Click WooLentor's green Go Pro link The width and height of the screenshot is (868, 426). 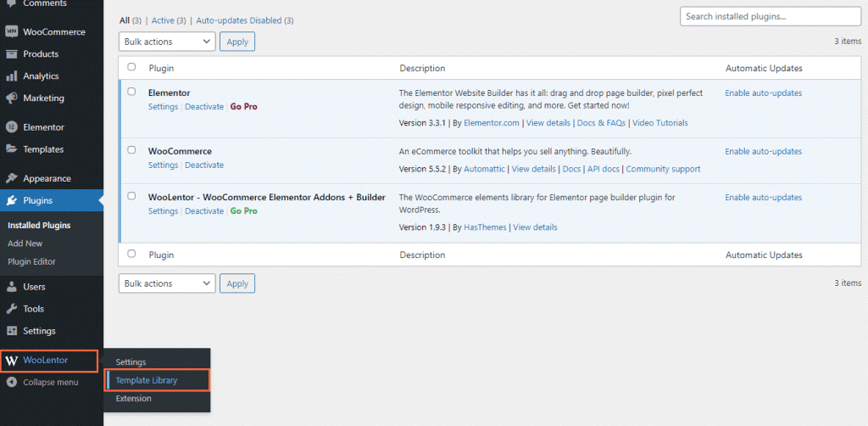coord(244,211)
